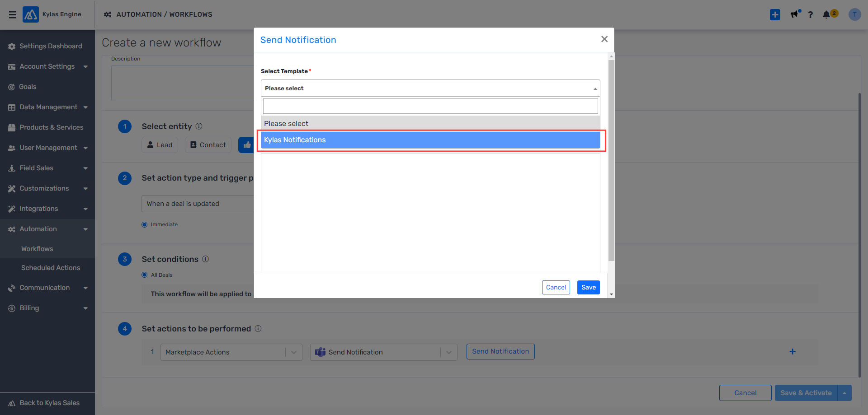Open the notifications bell icon
Viewport: 868px width, 415px height.
point(826,14)
